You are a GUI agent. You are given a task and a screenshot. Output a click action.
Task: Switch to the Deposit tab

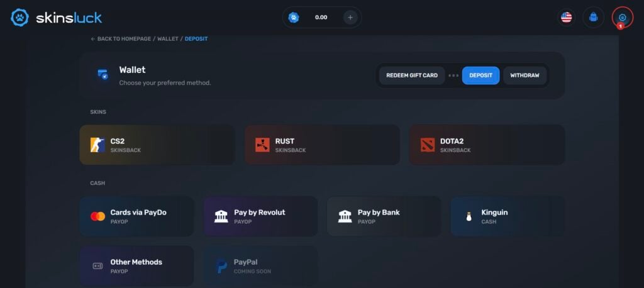pos(480,75)
